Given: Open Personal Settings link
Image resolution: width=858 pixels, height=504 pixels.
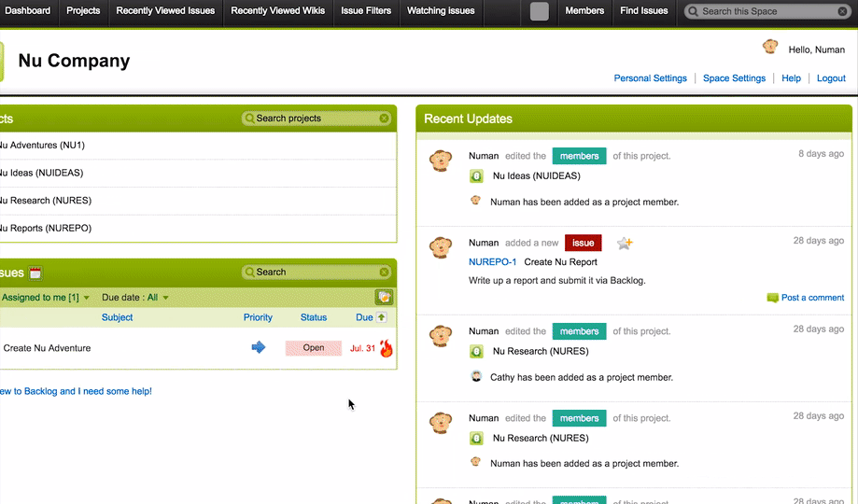Looking at the screenshot, I should coord(650,78).
